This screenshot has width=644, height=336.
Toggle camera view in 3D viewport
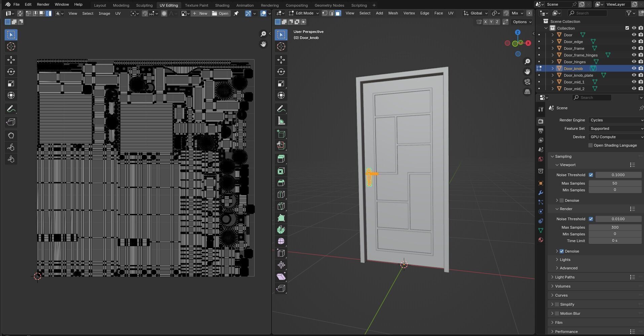point(527,82)
